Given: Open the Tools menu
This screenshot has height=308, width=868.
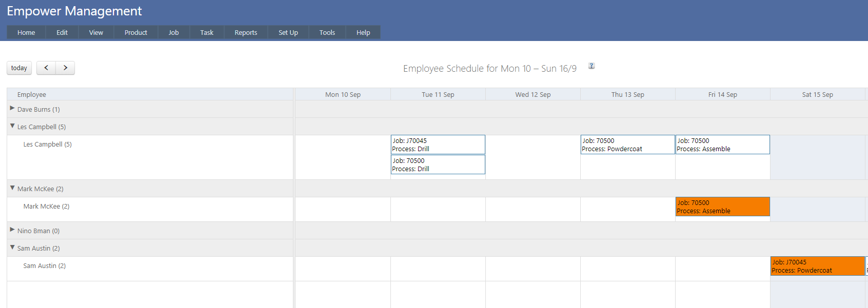Looking at the screenshot, I should (x=327, y=32).
